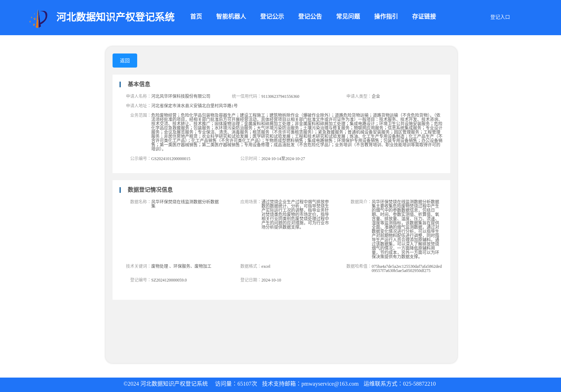Click the 登记入口 link

coord(500,17)
